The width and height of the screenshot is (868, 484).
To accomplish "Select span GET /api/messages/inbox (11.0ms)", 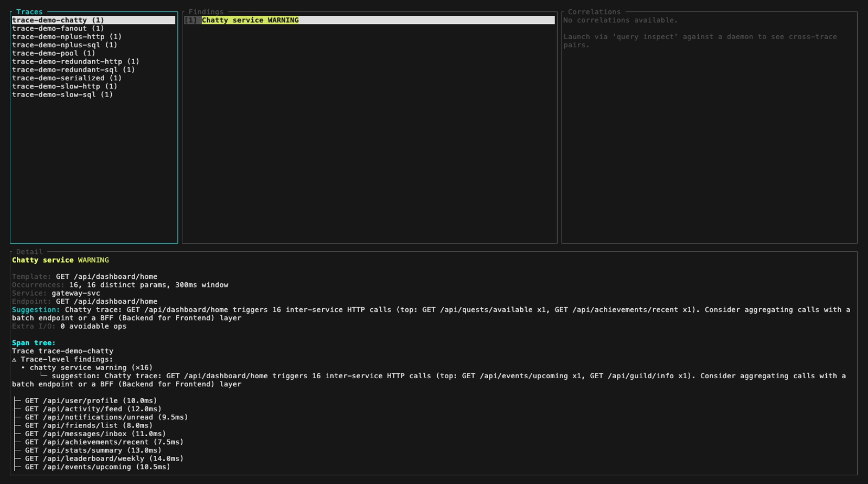I will 95,434.
